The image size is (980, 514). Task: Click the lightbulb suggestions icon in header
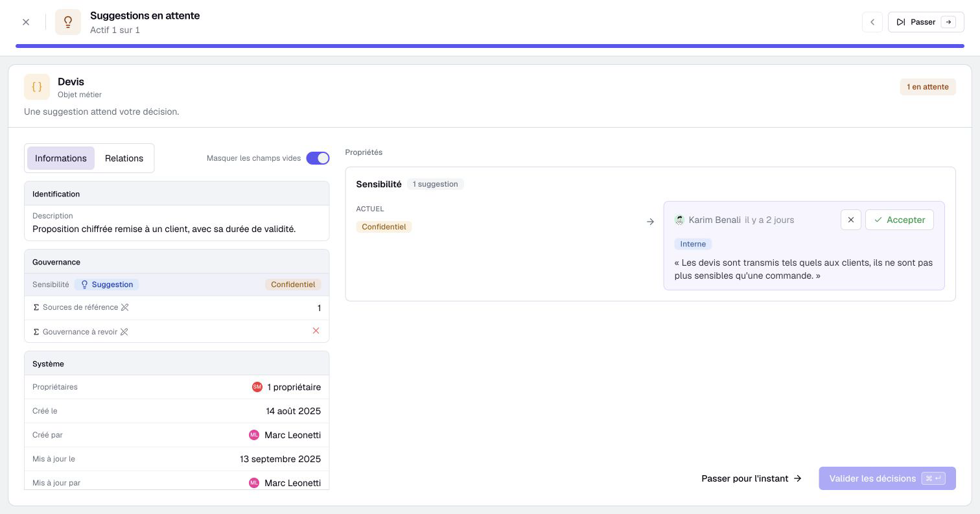tap(68, 22)
